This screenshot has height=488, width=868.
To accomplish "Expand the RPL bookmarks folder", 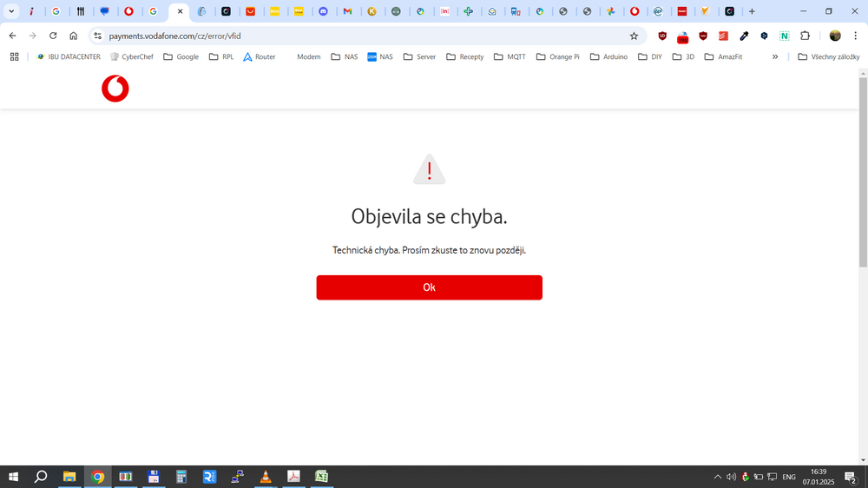I will point(220,56).
